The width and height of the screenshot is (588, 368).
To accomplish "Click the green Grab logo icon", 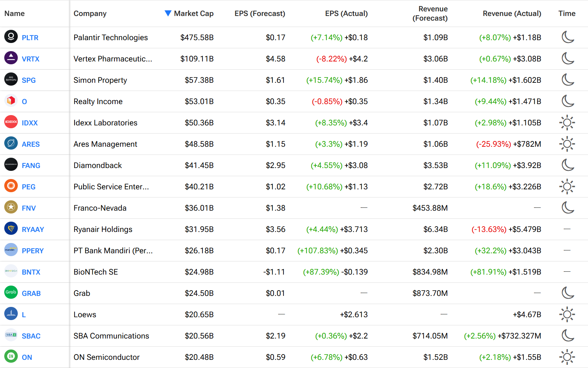I will [11, 292].
